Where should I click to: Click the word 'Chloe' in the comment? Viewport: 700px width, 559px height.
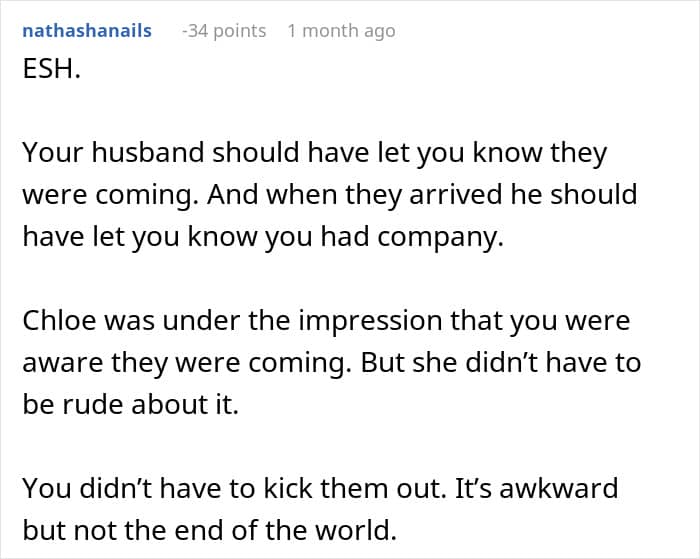(x=59, y=320)
